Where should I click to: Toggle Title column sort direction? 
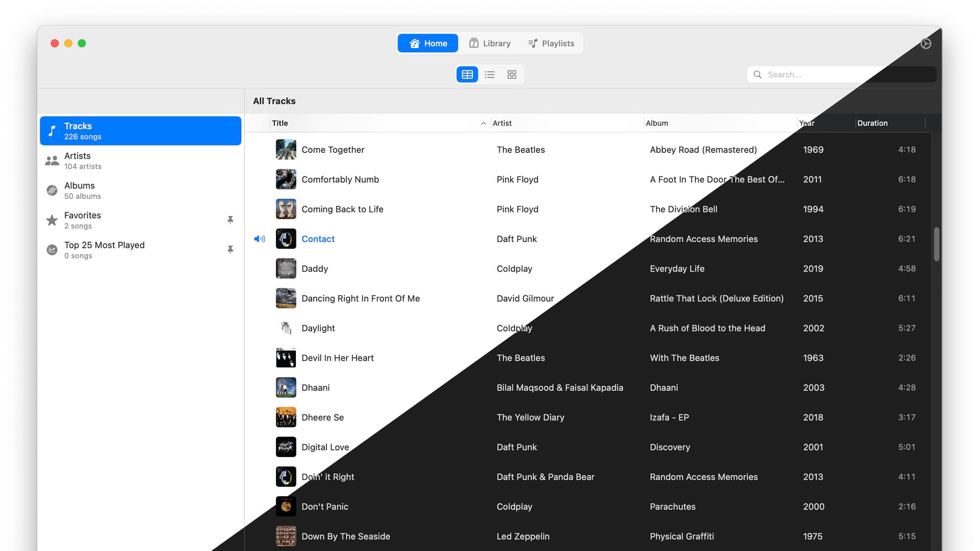coord(280,123)
